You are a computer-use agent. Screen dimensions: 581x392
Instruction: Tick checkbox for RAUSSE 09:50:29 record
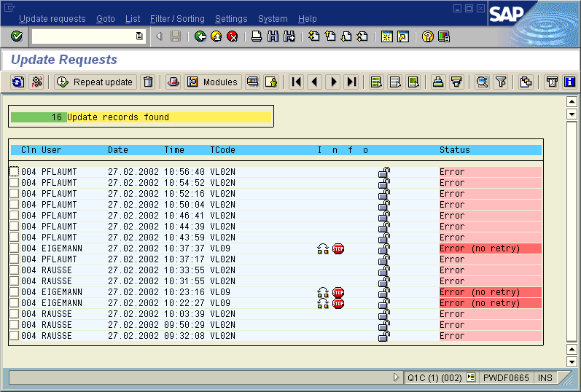pyautogui.click(x=14, y=324)
